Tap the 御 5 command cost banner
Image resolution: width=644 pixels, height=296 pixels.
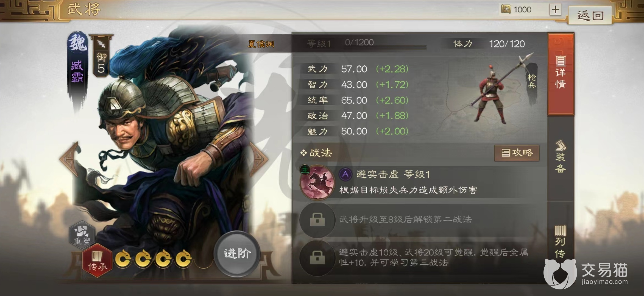pos(101,56)
